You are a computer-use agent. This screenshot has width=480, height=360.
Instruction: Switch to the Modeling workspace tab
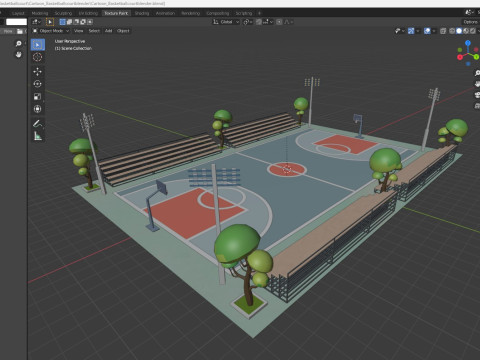pos(40,13)
